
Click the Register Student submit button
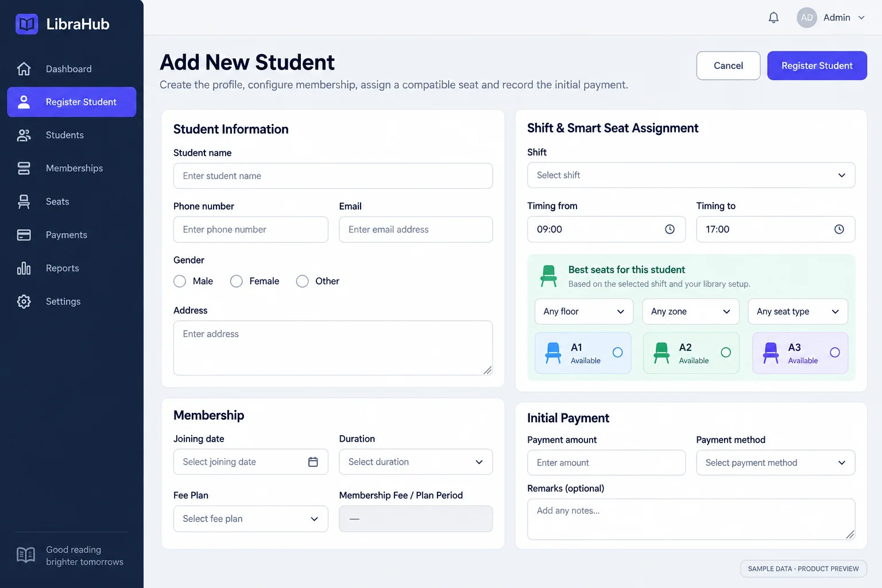817,65
